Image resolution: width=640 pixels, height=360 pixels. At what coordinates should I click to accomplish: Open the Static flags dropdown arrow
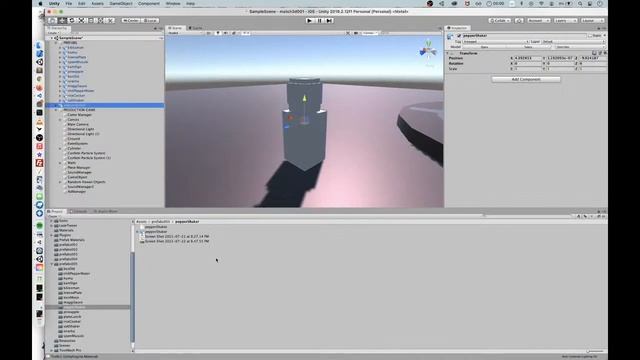point(604,36)
